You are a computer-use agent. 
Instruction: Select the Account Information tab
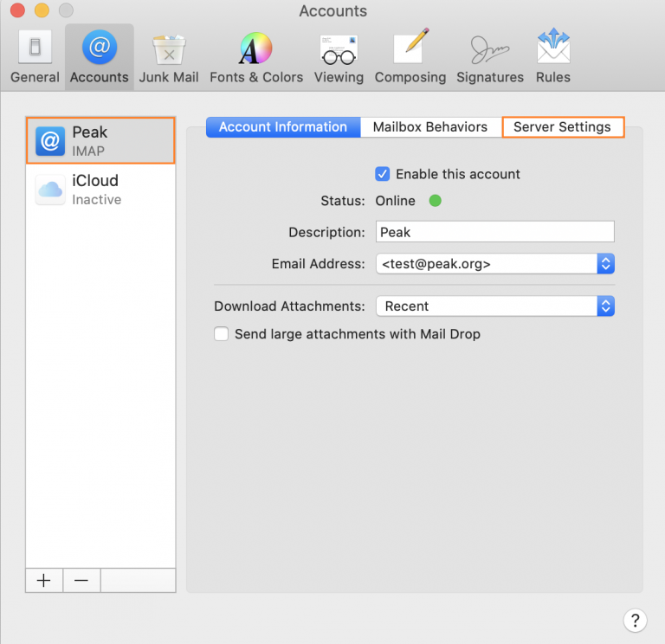[283, 127]
